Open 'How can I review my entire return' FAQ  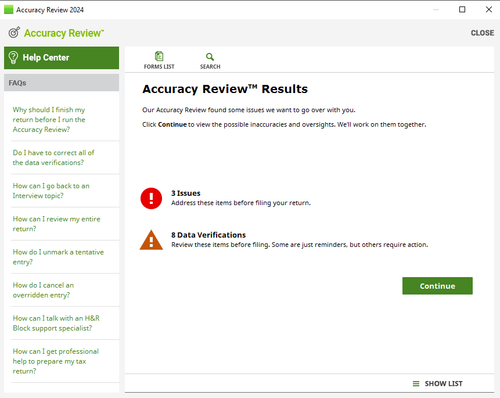pos(56,224)
